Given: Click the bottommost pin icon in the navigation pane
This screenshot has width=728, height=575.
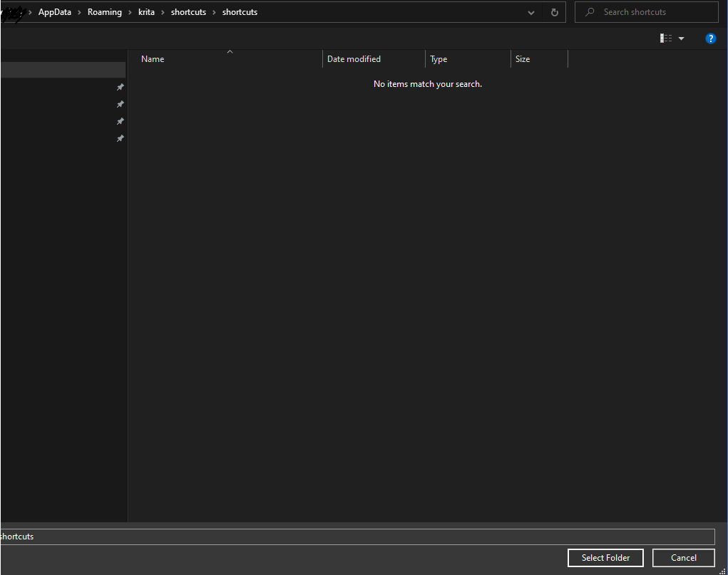Looking at the screenshot, I should 120,138.
